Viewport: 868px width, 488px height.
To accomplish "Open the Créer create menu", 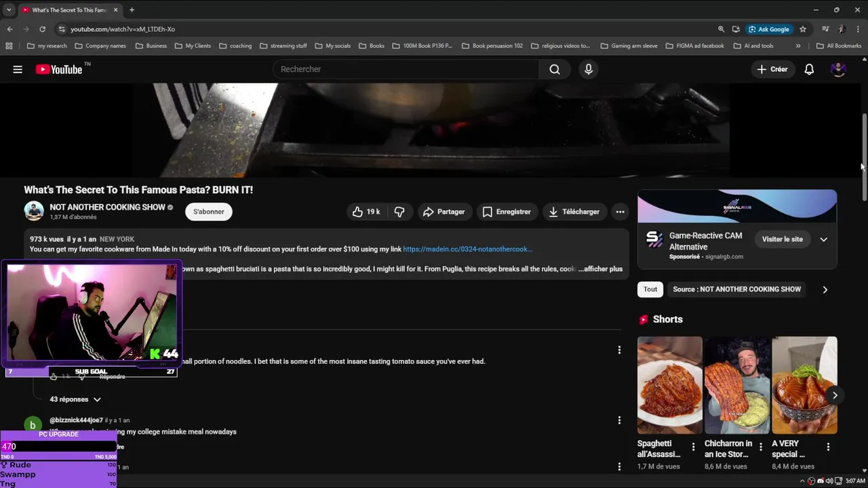I will point(772,69).
